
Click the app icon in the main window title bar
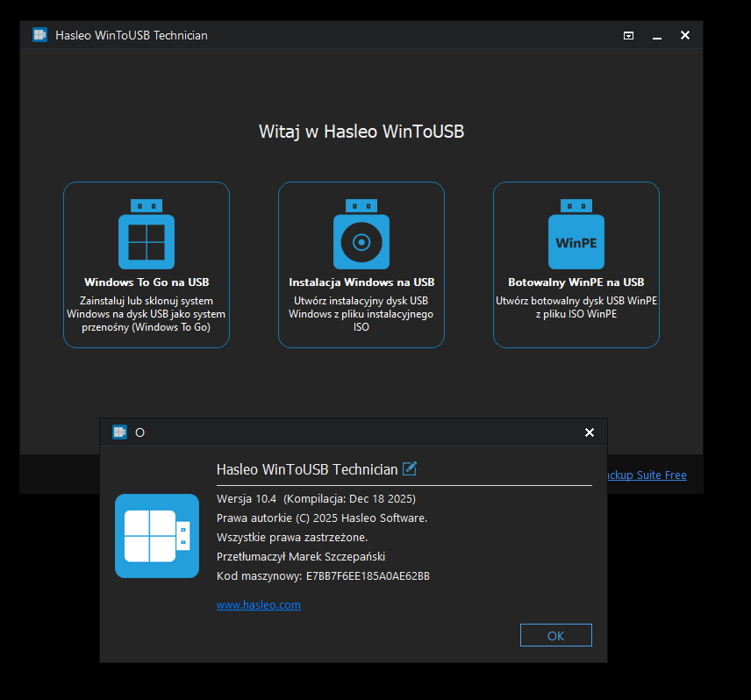(39, 35)
